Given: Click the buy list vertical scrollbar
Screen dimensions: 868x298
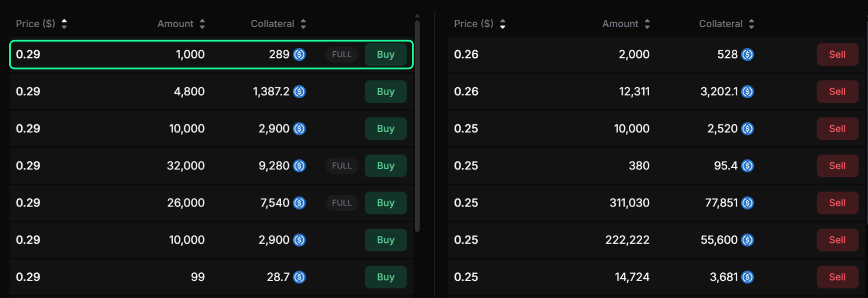Looking at the screenshot, I should pyautogui.click(x=417, y=126).
